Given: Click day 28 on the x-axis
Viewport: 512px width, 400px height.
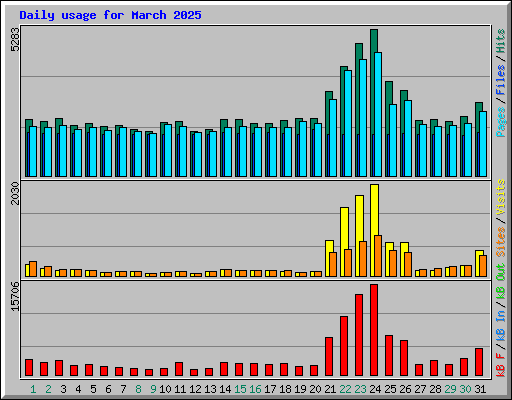Looking at the screenshot, I should (x=435, y=389).
